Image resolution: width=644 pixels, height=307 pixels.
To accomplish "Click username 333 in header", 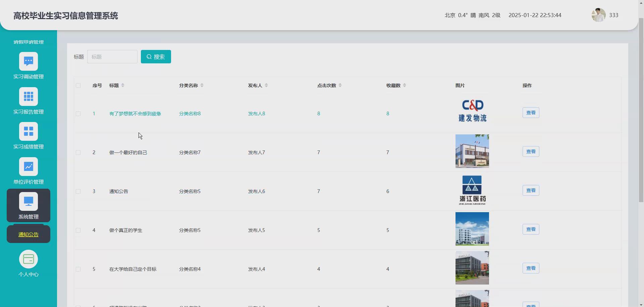I will (613, 15).
